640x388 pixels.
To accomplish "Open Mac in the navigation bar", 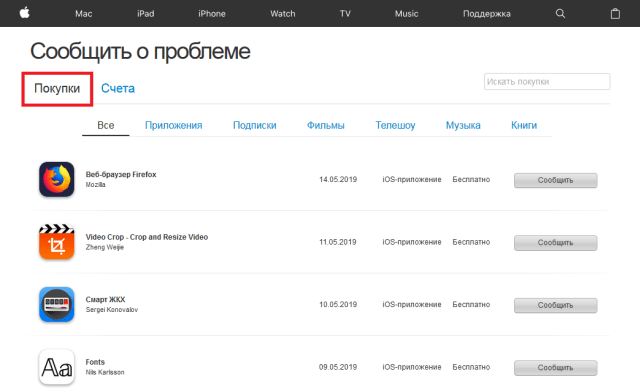I will point(84,14).
